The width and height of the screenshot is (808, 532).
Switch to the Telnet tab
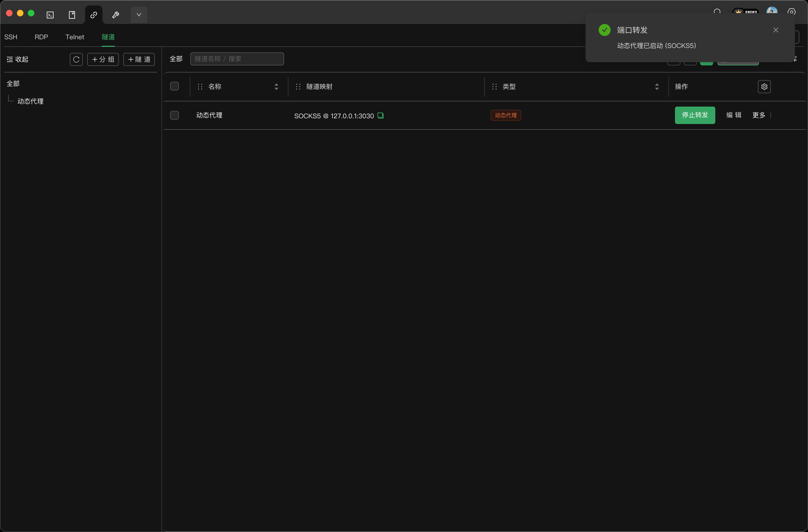point(75,37)
